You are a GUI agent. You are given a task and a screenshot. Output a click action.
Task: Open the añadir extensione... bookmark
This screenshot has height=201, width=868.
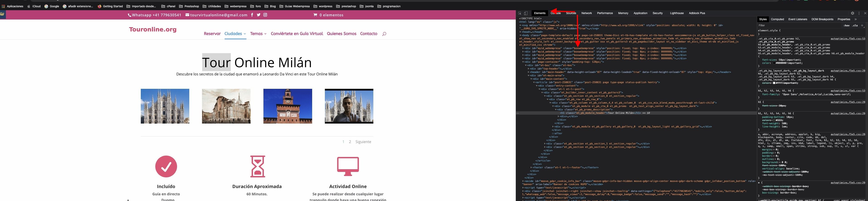[x=78, y=6]
